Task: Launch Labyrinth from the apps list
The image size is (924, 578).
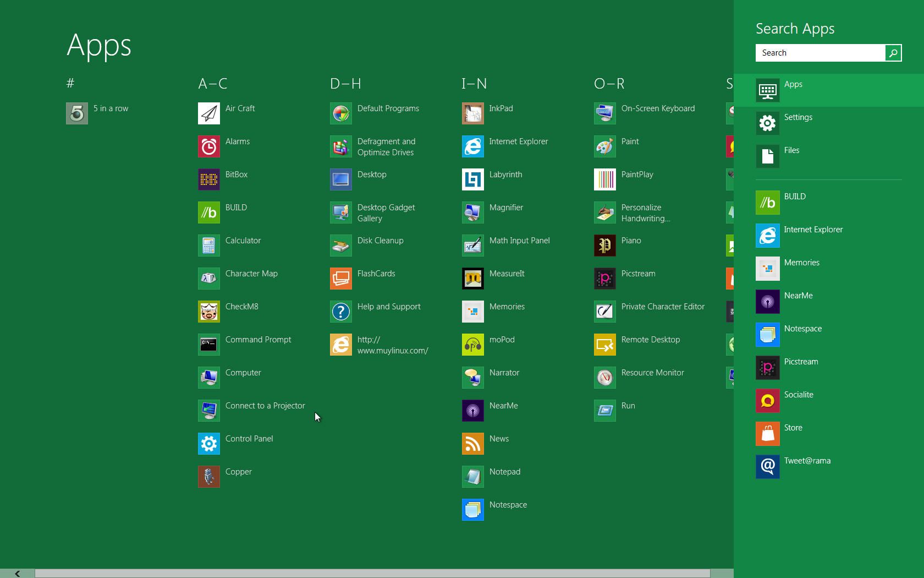Action: click(x=473, y=179)
